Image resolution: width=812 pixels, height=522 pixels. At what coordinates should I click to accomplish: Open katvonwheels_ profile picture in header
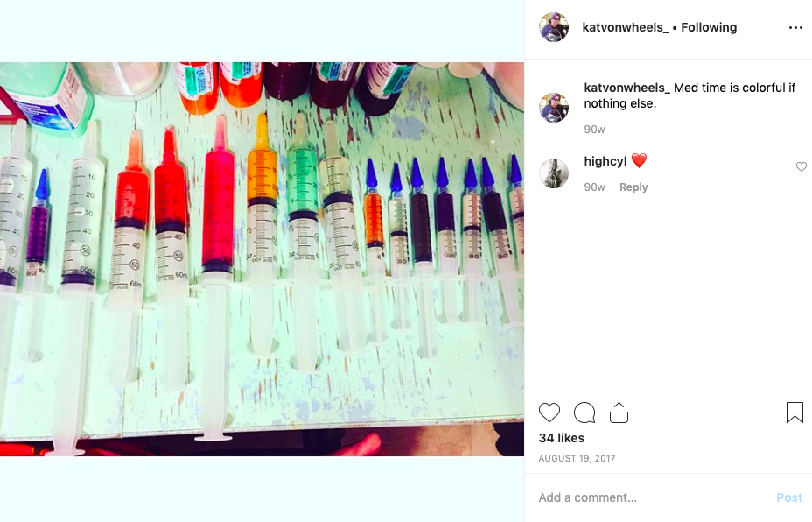click(x=554, y=27)
